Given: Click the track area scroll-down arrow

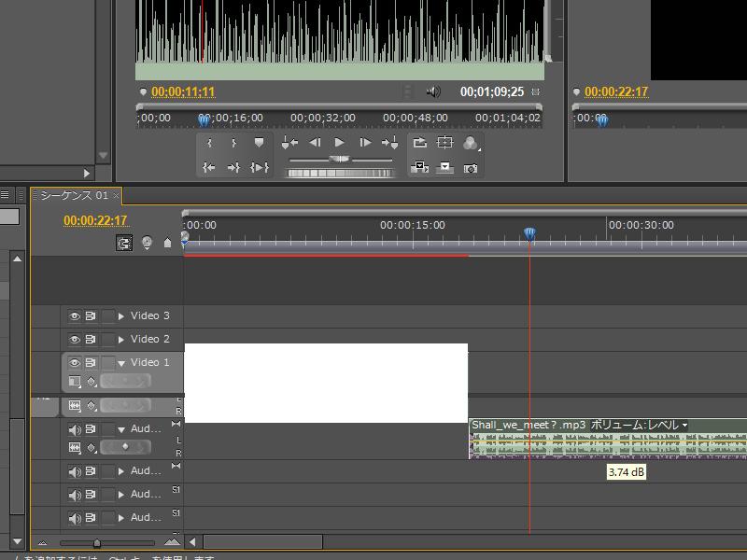Looking at the screenshot, I should pos(17,541).
